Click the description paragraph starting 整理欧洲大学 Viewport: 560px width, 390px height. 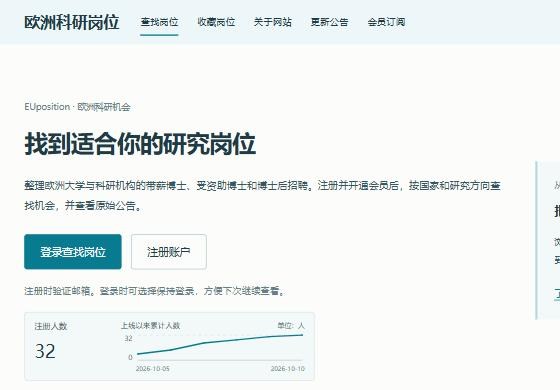262,195
